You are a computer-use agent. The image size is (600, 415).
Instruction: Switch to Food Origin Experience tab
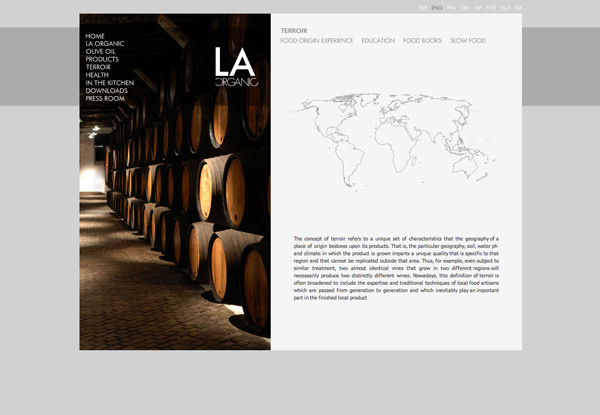pos(317,41)
